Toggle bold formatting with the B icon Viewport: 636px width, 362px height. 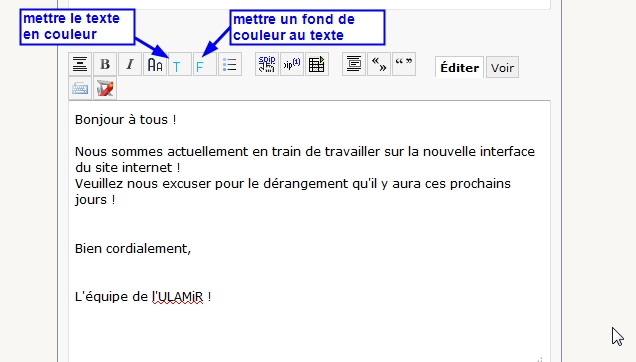tap(105, 64)
